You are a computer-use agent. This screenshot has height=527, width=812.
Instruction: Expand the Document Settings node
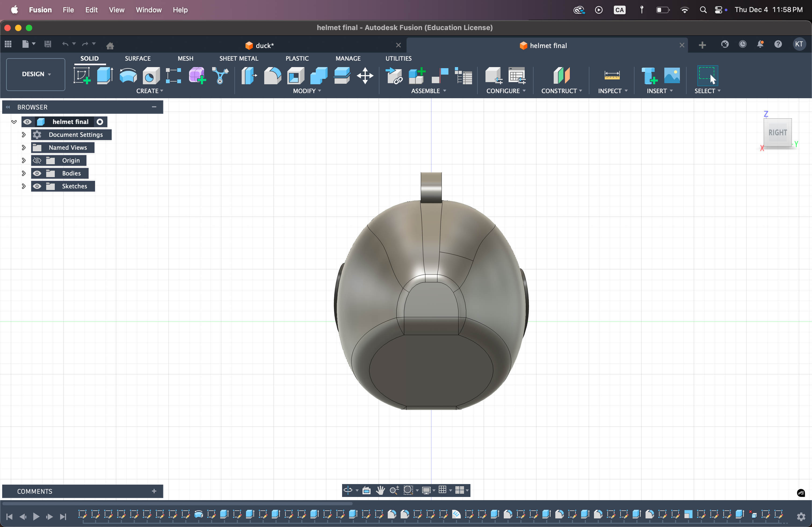coord(24,135)
